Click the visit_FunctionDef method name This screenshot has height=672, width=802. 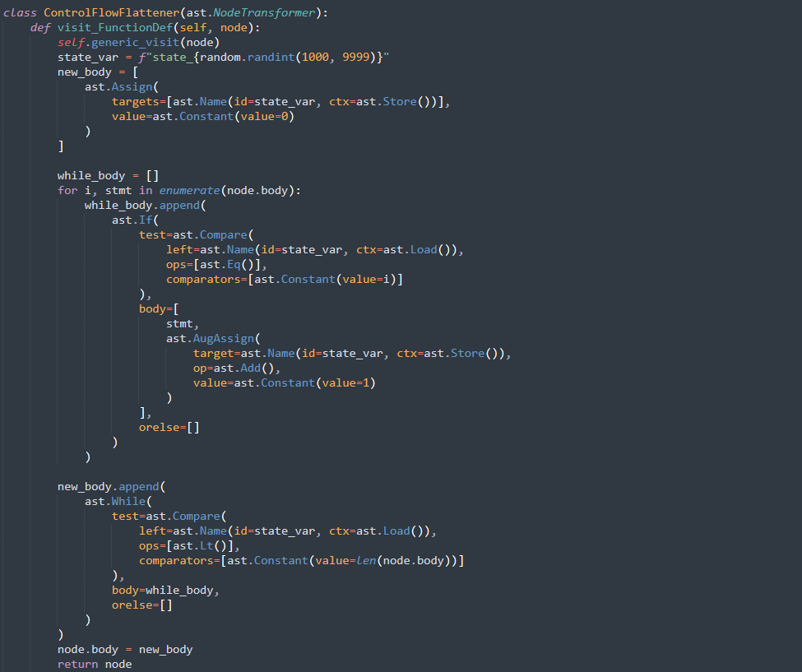coord(115,28)
